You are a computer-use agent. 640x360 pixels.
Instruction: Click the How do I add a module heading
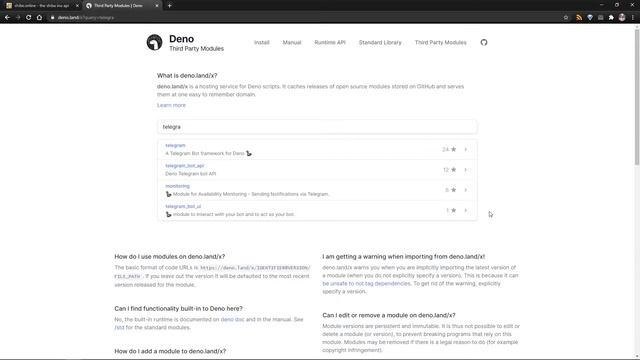(170, 351)
